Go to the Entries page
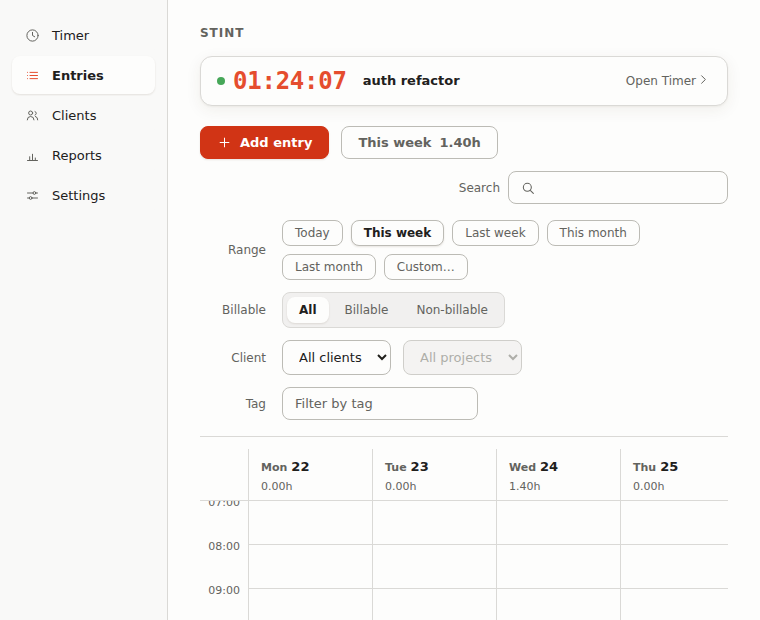 click(83, 75)
